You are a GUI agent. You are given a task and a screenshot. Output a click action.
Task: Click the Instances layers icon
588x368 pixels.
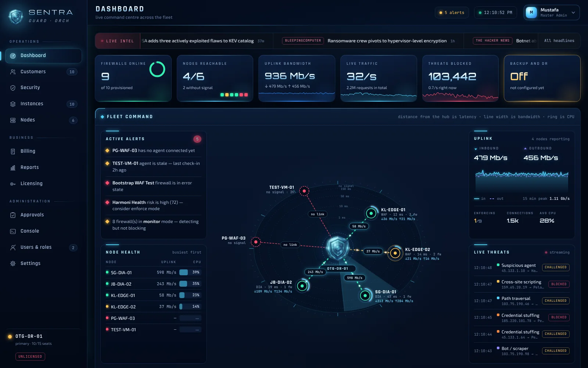point(13,104)
